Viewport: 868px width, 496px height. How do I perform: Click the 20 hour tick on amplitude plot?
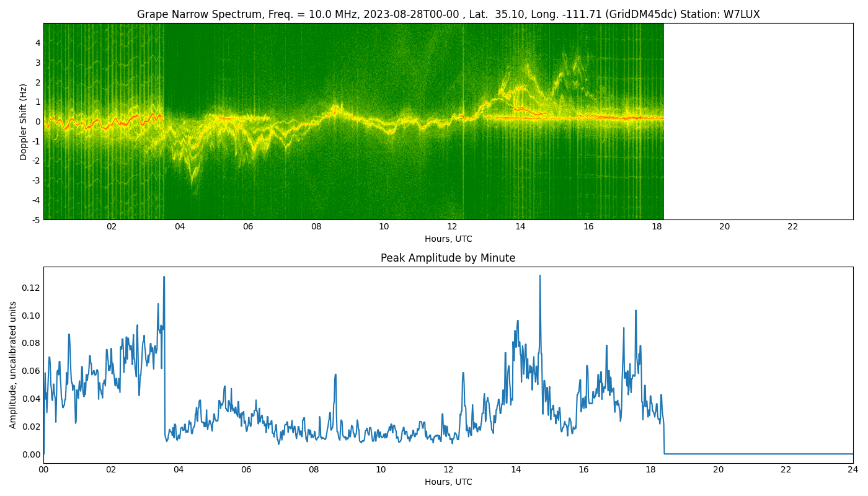(x=718, y=469)
